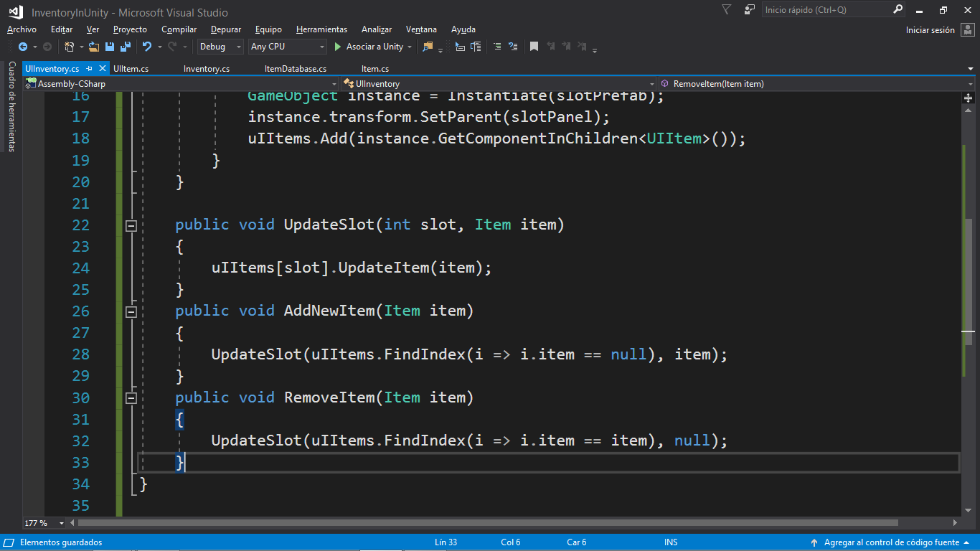The image size is (980, 551).
Task: Open the Cuadro de herramientas side panel
Action: coord(11,107)
